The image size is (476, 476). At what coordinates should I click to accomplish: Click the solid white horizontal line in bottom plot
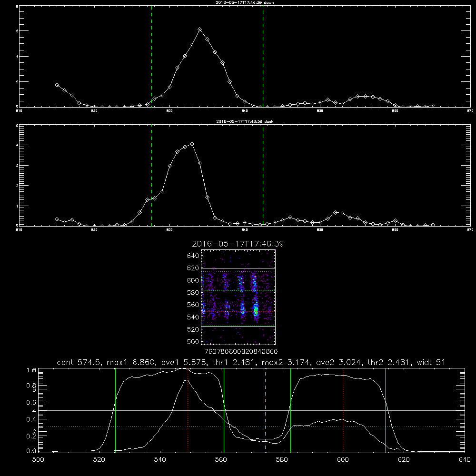coord(251,410)
